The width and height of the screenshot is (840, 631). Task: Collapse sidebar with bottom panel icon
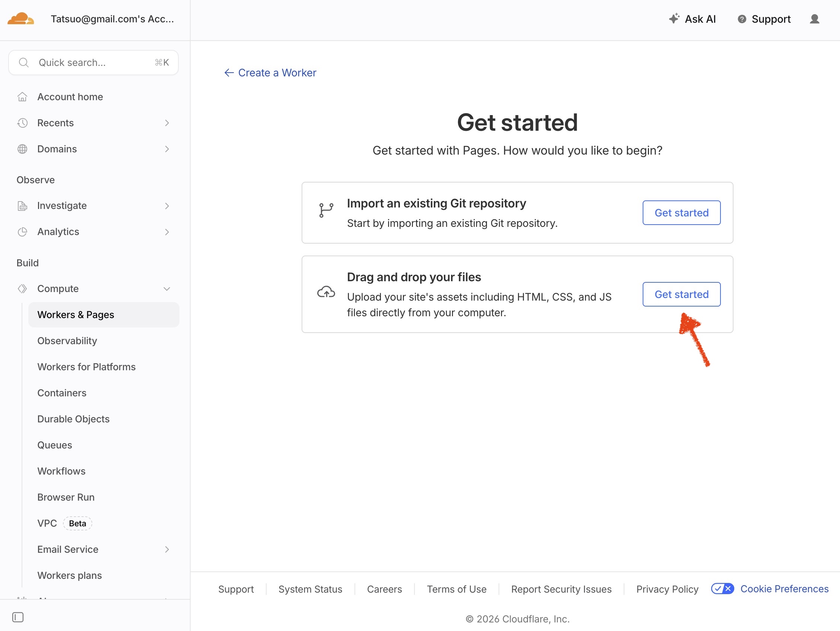(18, 617)
